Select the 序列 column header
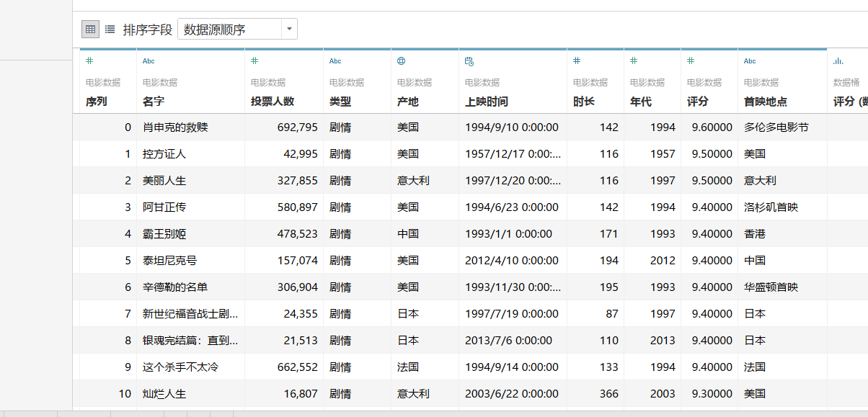Image resolution: width=868 pixels, height=417 pixels. [96, 102]
